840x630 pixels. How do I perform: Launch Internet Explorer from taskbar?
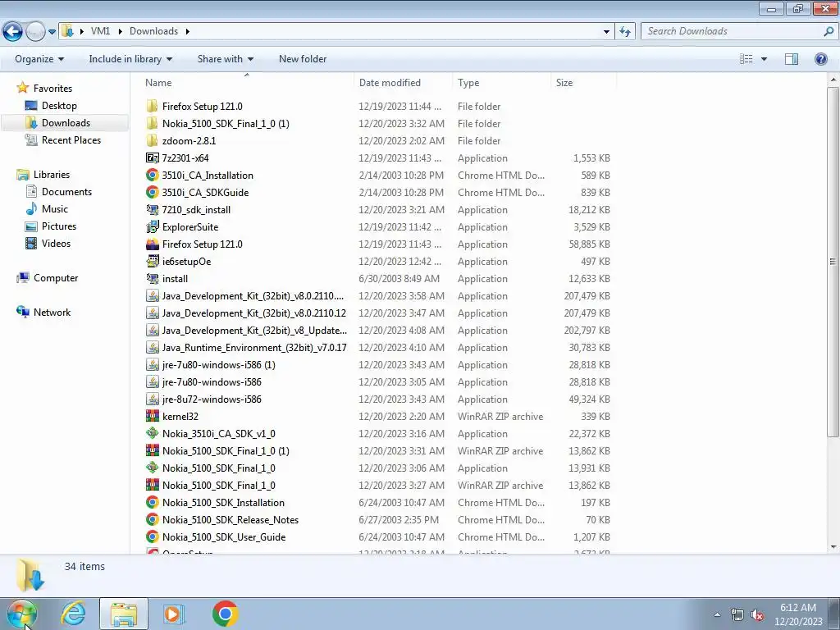(73, 614)
